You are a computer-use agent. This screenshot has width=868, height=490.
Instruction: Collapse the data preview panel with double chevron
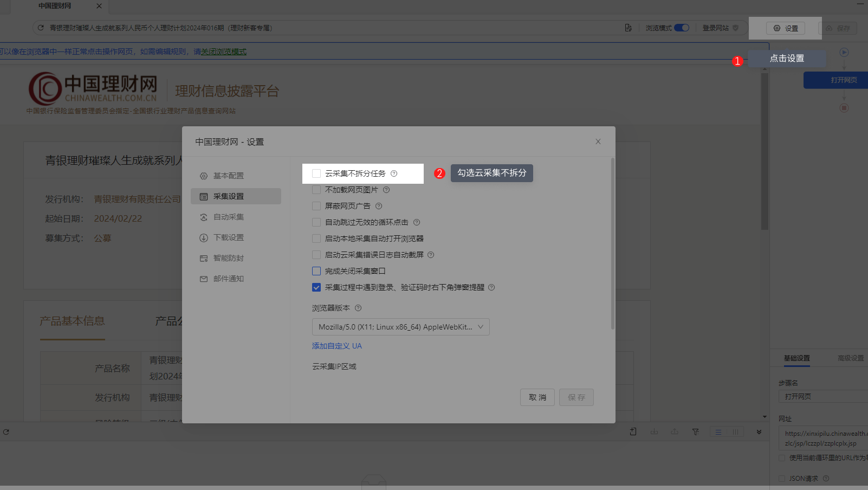tap(759, 432)
